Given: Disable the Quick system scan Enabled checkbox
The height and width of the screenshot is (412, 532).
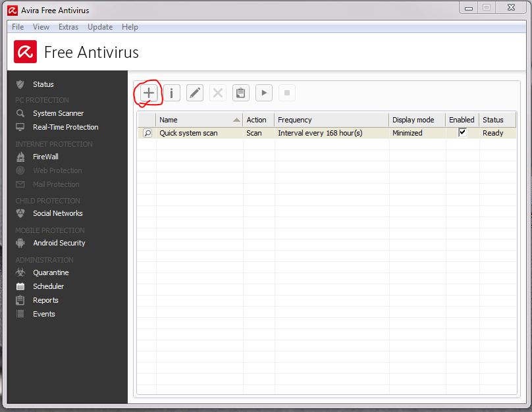Looking at the screenshot, I should click(x=462, y=132).
